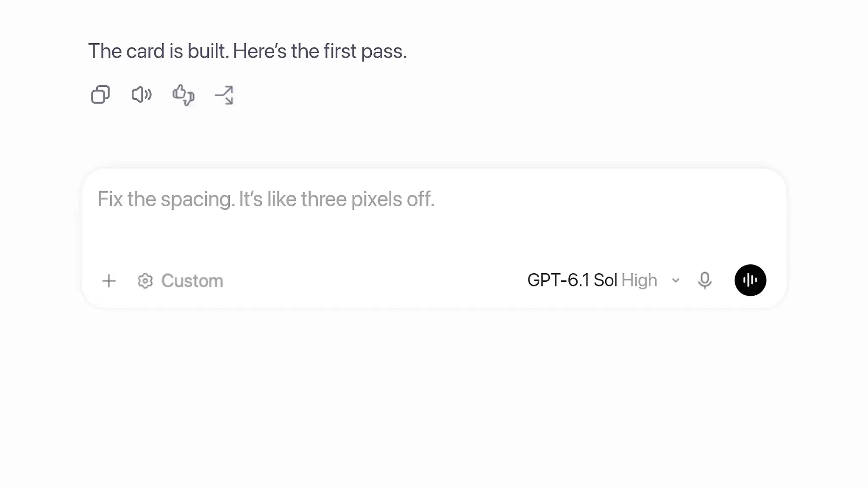The width and height of the screenshot is (868, 488).
Task: Open attachments with the plus icon
Action: pos(109,281)
